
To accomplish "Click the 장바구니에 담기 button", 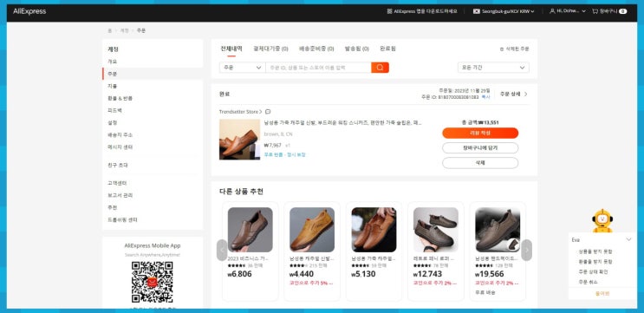I will point(480,148).
